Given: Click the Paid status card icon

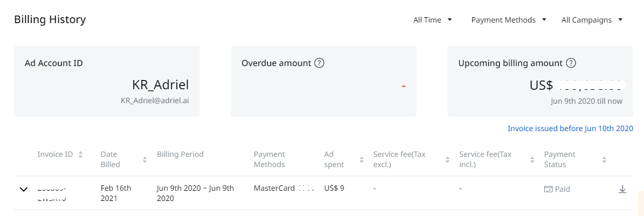Looking at the screenshot, I should click(548, 189).
